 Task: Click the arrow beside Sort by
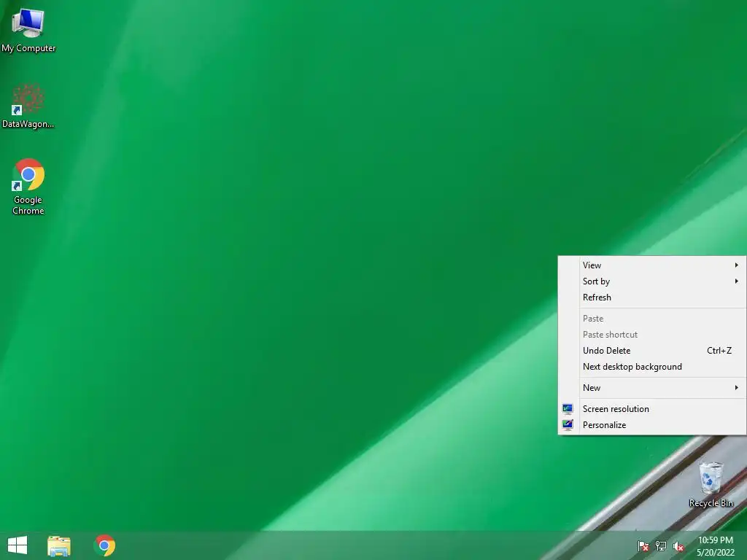[737, 281]
